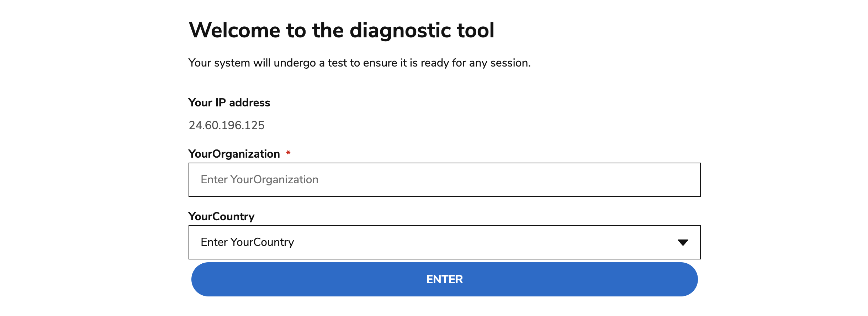Image resolution: width=868 pixels, height=316 pixels.
Task: Click the YourCountry field label
Action: point(221,217)
